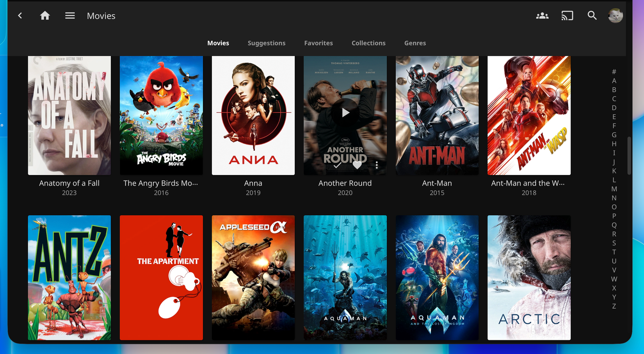The image size is (644, 354).
Task: Open the Home icon
Action: pyautogui.click(x=45, y=16)
